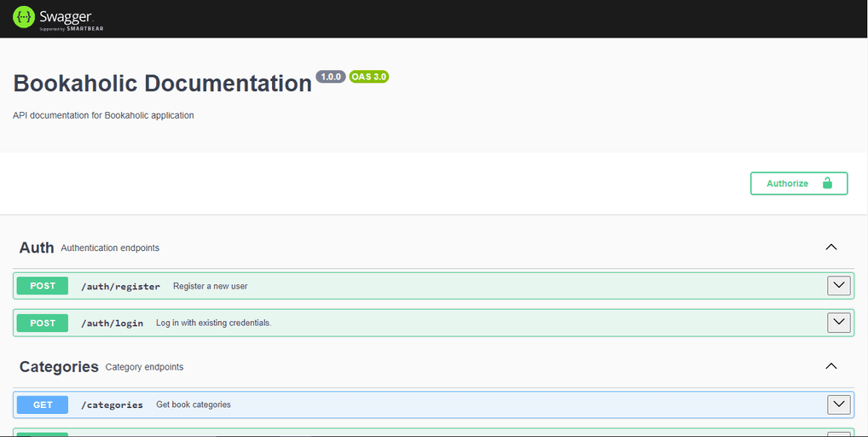Click the Authorize button
Image resolution: width=868 pixels, height=437 pixels.
799,184
